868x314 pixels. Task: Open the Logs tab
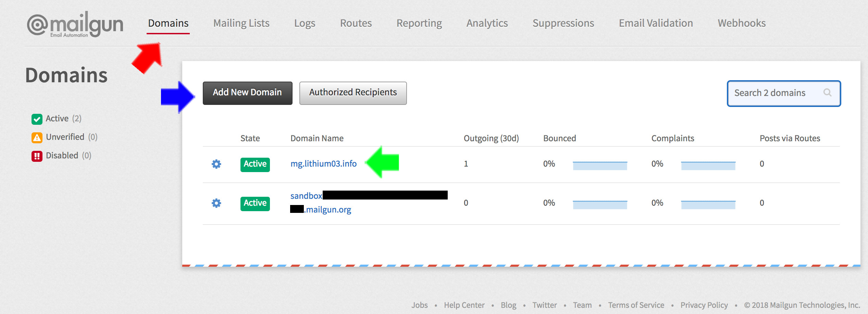pyautogui.click(x=305, y=23)
